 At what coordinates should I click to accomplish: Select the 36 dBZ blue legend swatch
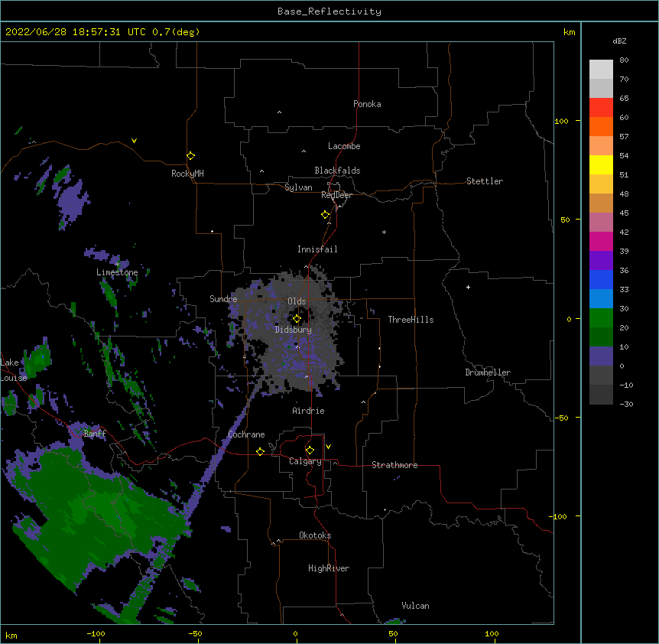601,279
